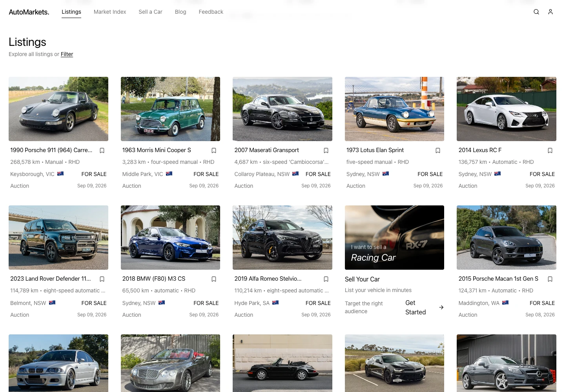Open the Blog page
Screen dimensions: 565x392
(x=180, y=12)
